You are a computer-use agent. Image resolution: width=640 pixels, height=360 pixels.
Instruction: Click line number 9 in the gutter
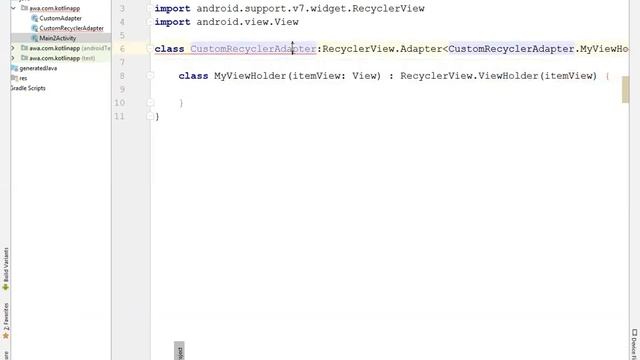pyautogui.click(x=122, y=89)
